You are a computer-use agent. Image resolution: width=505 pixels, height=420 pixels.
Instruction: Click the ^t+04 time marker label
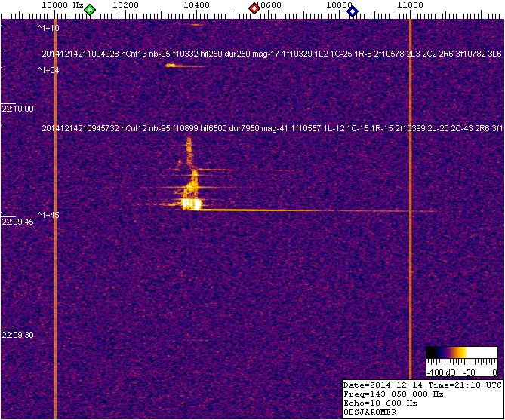click(48, 70)
